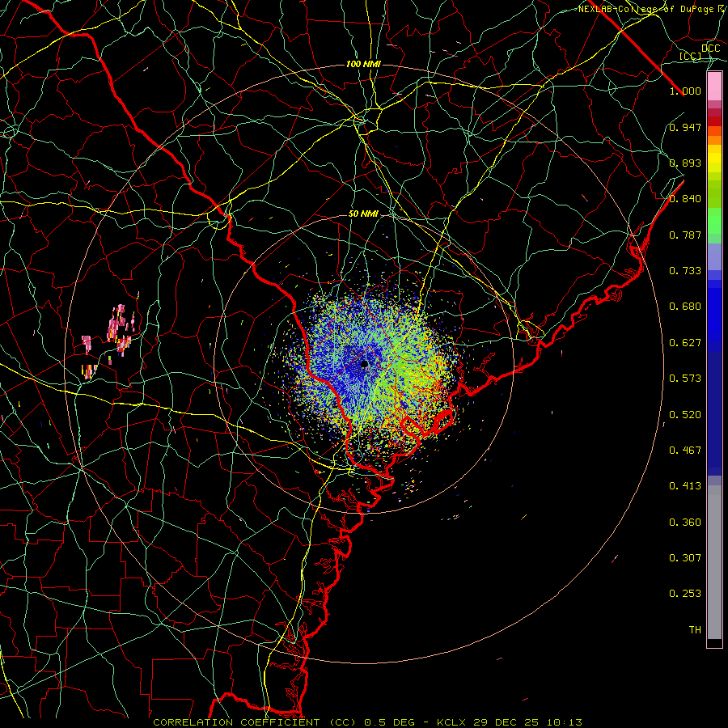Select the 0.787 scale value

click(685, 235)
